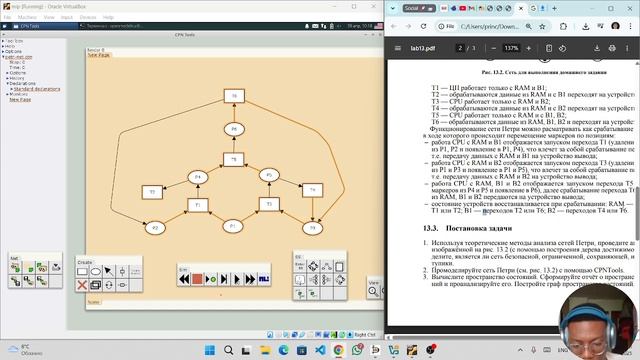Image resolution: width=640 pixels, height=360 pixels.
Task: Click the Play simulation tool
Action: click(237, 279)
